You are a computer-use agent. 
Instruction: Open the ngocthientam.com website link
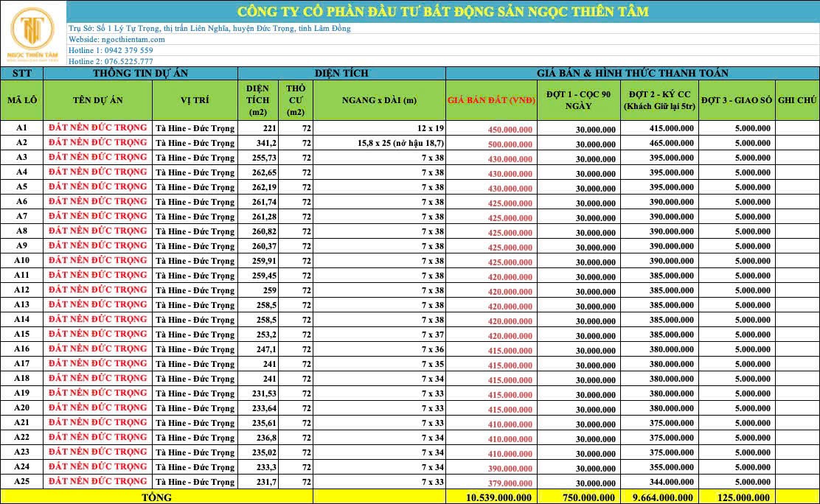(x=133, y=39)
